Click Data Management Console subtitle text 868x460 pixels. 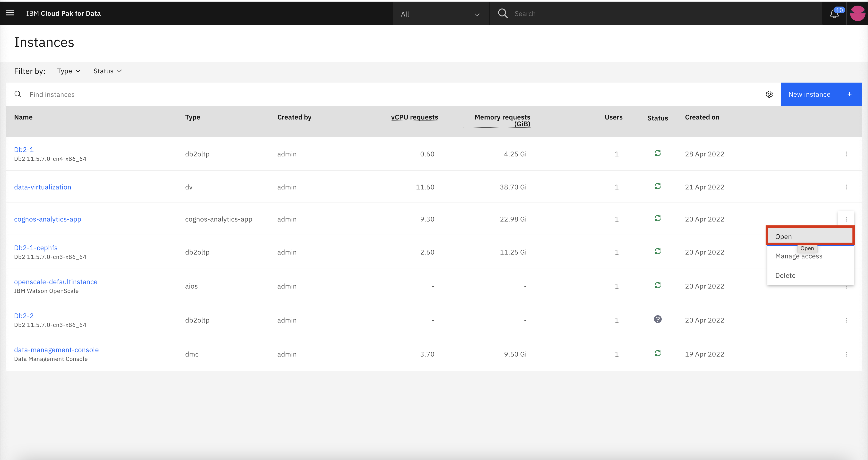(x=51, y=359)
